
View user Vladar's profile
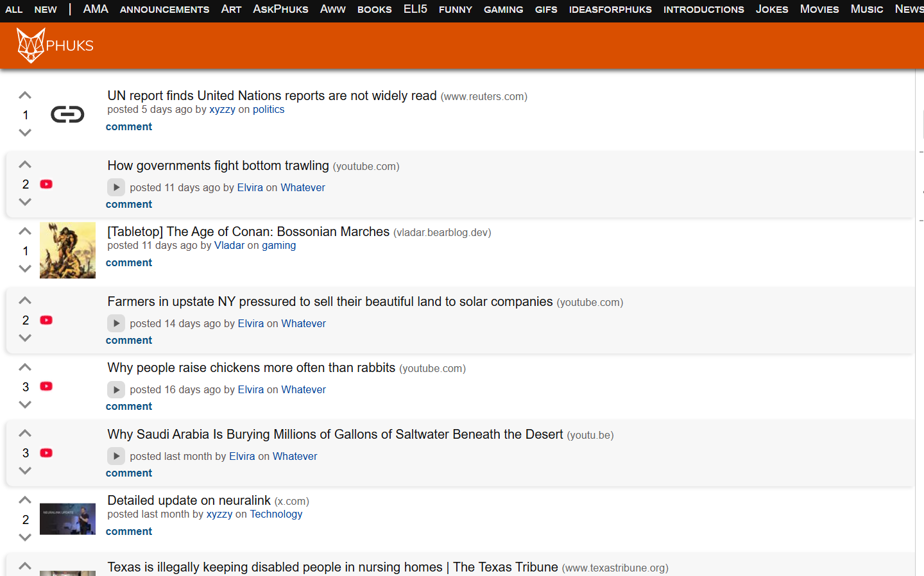click(x=229, y=246)
